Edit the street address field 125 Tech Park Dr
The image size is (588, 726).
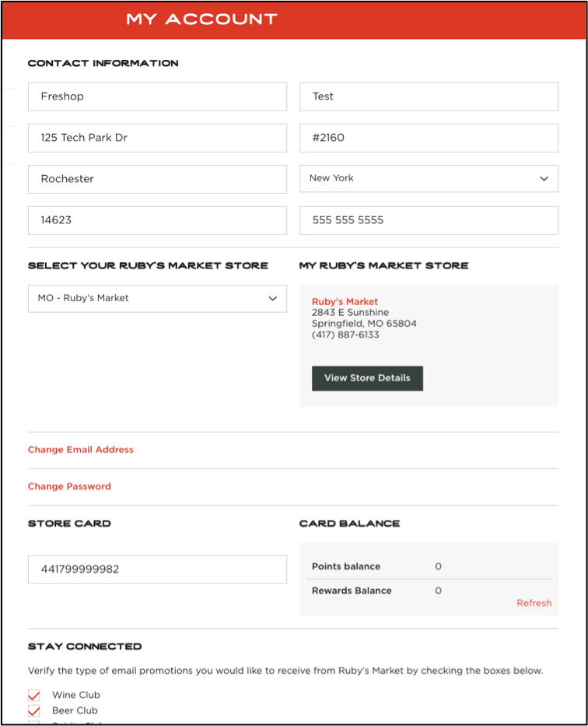pos(157,138)
